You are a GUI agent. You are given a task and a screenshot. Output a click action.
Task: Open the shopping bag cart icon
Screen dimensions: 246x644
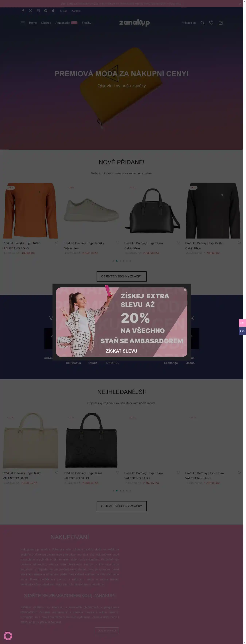click(220, 23)
